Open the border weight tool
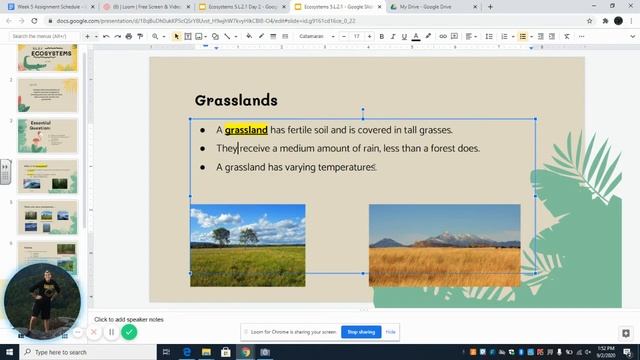The width and height of the screenshot is (640, 360). tap(273, 36)
